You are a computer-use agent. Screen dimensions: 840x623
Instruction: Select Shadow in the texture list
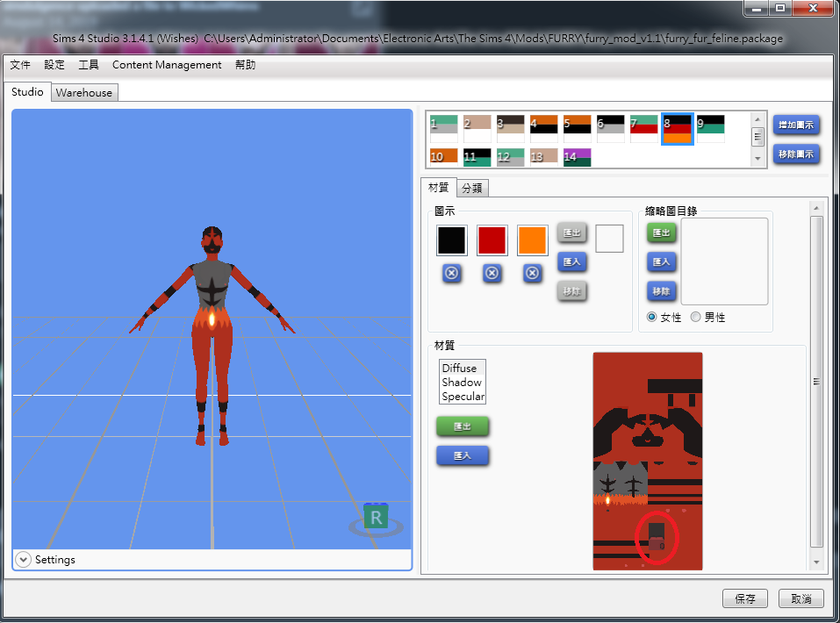pos(462,382)
